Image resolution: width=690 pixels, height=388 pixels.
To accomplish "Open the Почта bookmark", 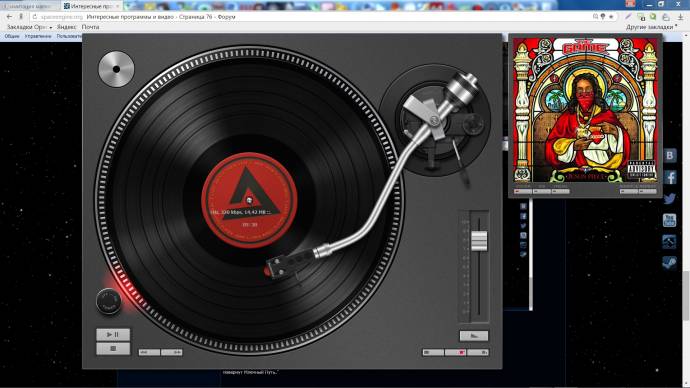I will (90, 27).
